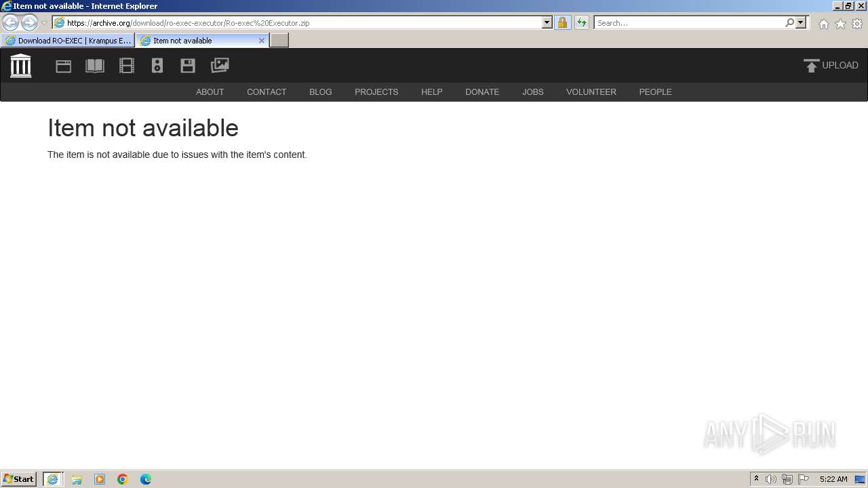The image size is (868, 488).
Task: Go back with the browser Back button
Action: [10, 22]
